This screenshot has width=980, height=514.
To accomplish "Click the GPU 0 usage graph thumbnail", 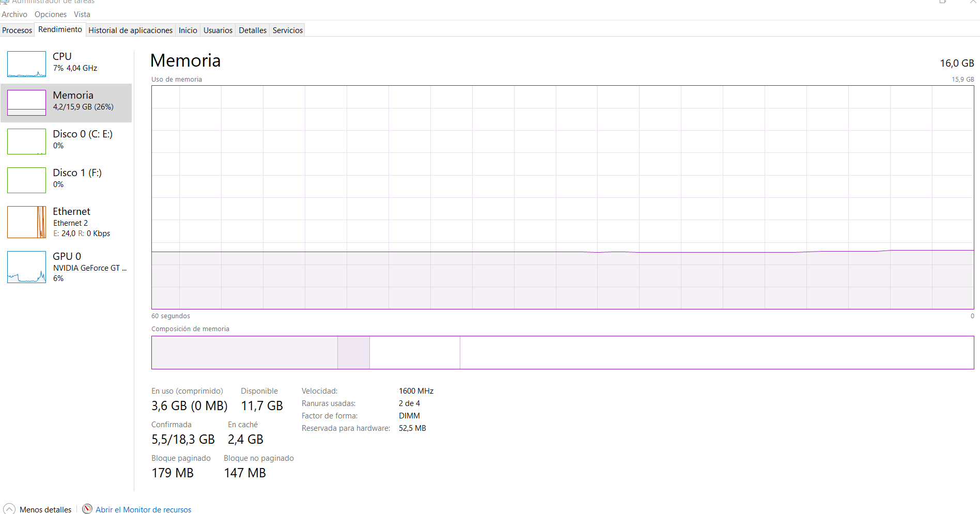I will [x=26, y=267].
